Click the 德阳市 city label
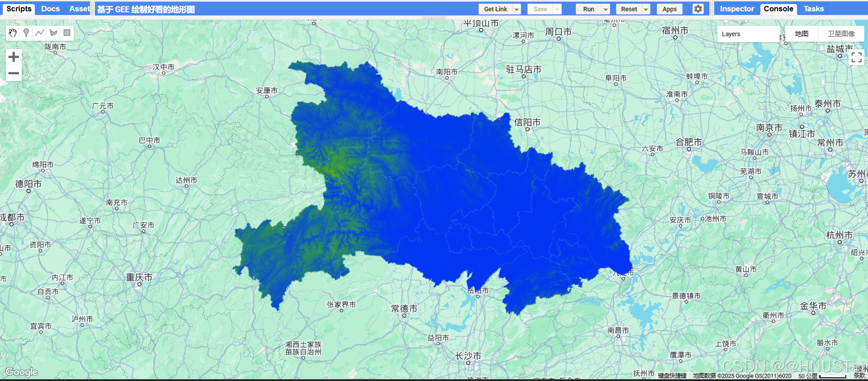 pos(28,184)
